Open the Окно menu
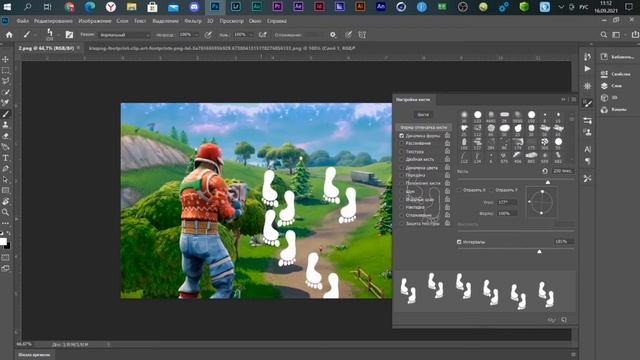 pyautogui.click(x=255, y=21)
